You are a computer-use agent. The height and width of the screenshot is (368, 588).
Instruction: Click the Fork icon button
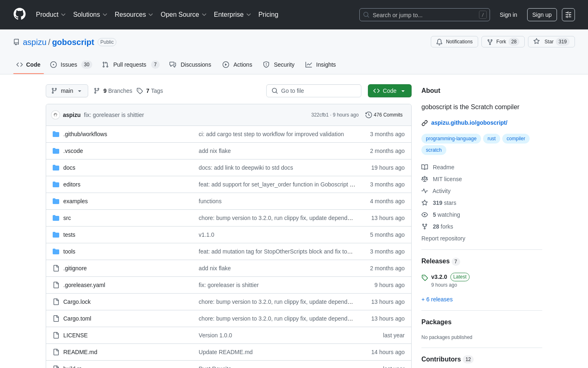coord(490,42)
